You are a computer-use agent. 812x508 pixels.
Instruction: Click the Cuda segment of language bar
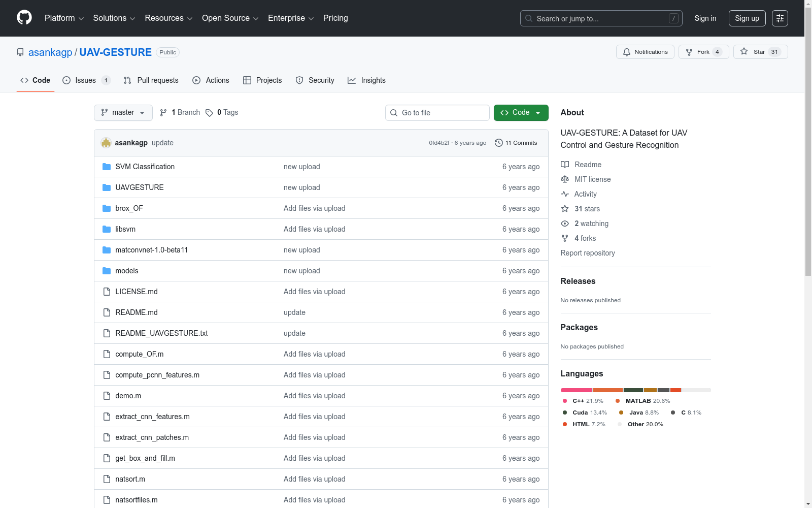tap(633, 390)
